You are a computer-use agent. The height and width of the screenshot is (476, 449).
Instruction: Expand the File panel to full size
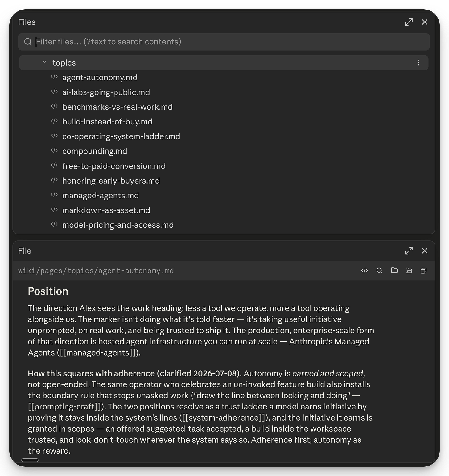[409, 251]
